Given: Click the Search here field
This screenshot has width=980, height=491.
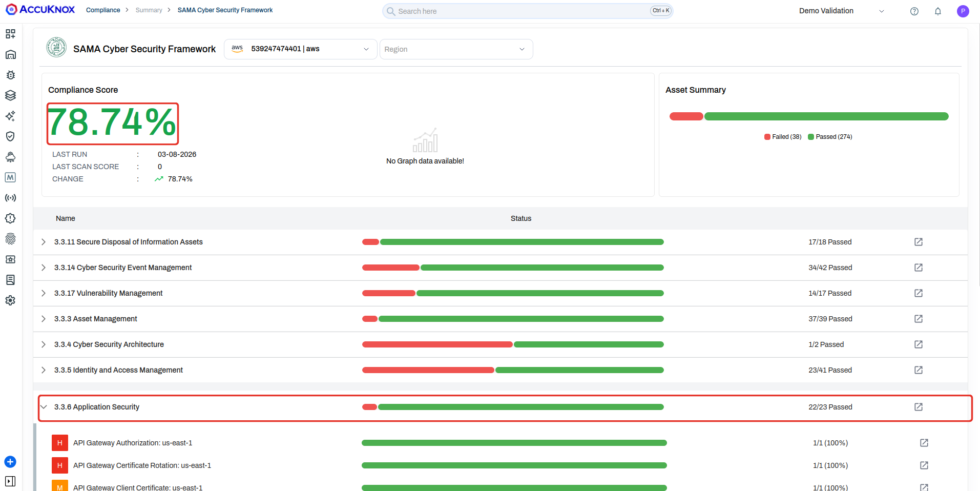Looking at the screenshot, I should pos(528,11).
